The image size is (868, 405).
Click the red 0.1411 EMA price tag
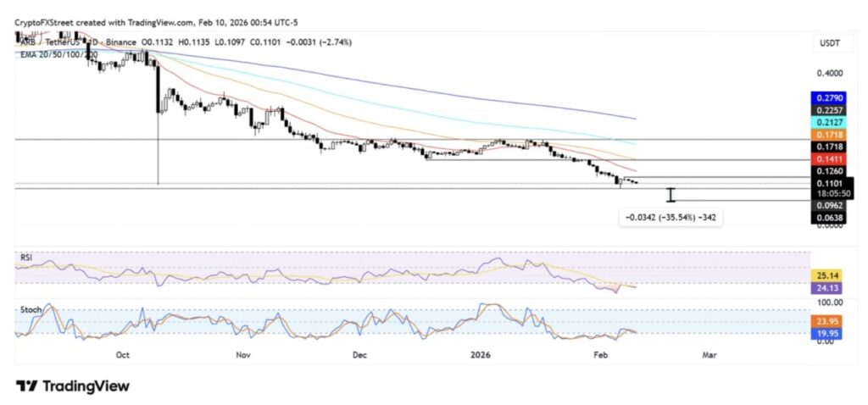click(830, 159)
